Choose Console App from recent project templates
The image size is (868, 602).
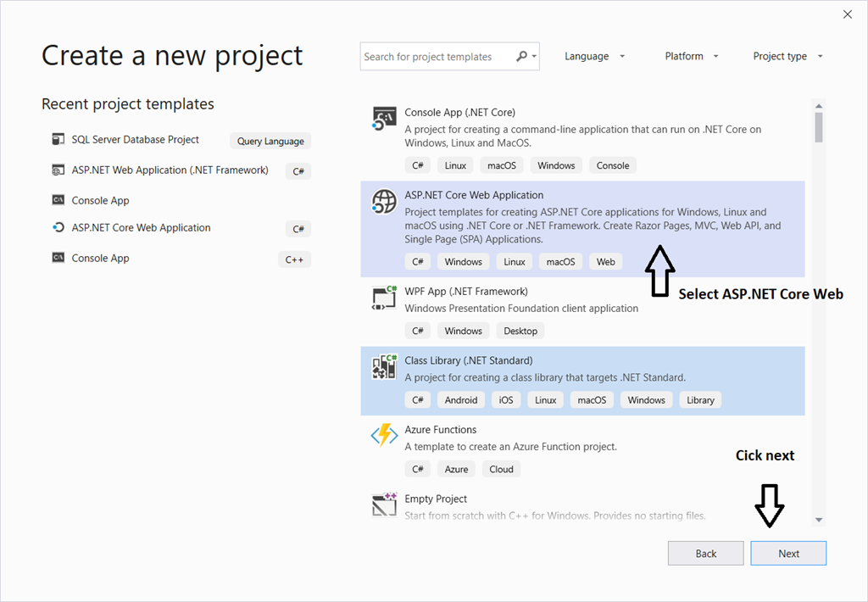[98, 200]
